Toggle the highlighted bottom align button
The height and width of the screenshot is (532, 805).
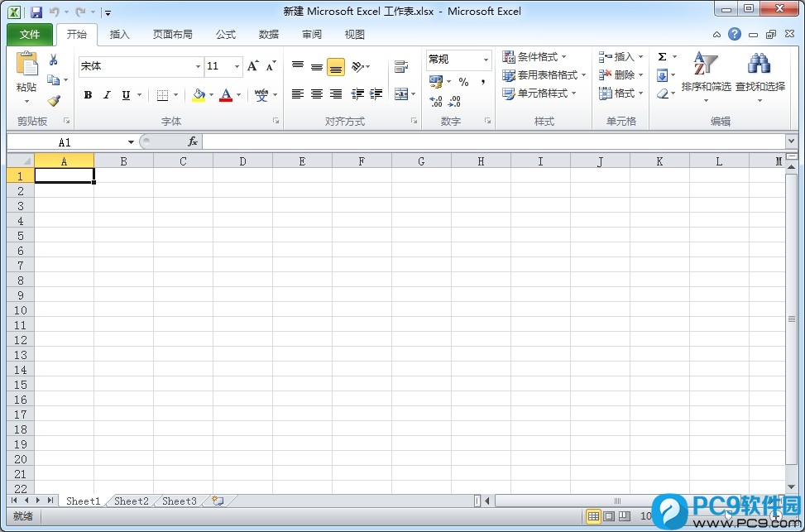336,67
